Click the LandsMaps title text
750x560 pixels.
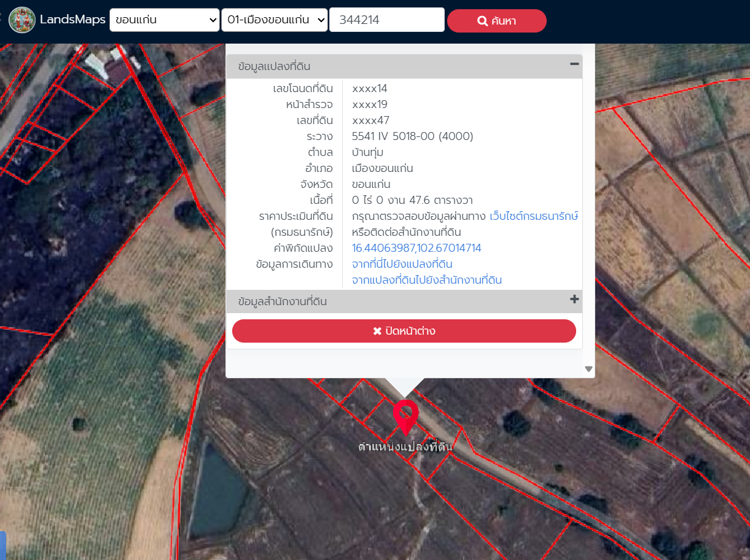(72, 20)
